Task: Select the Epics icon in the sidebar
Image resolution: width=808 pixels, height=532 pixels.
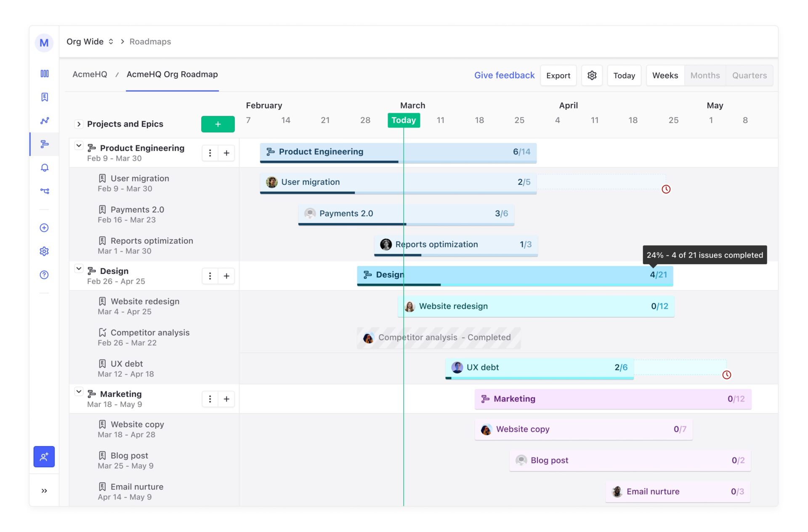Action: pos(44,97)
